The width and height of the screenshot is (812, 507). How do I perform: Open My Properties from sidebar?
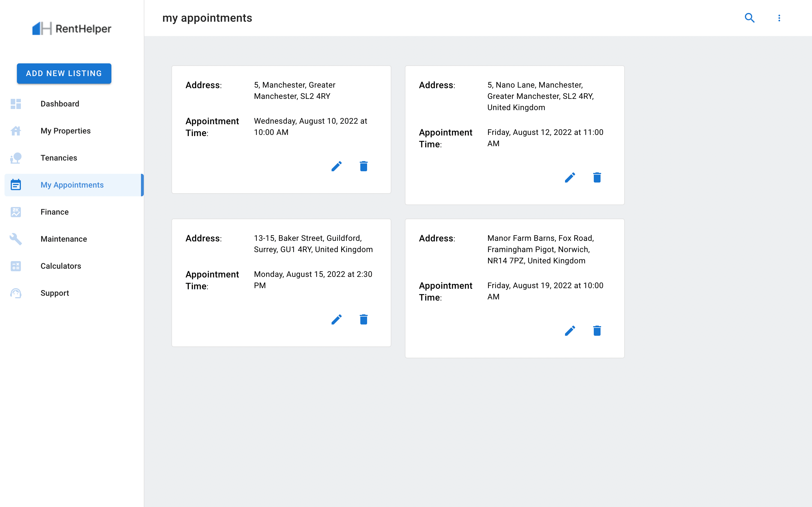[x=74, y=131]
